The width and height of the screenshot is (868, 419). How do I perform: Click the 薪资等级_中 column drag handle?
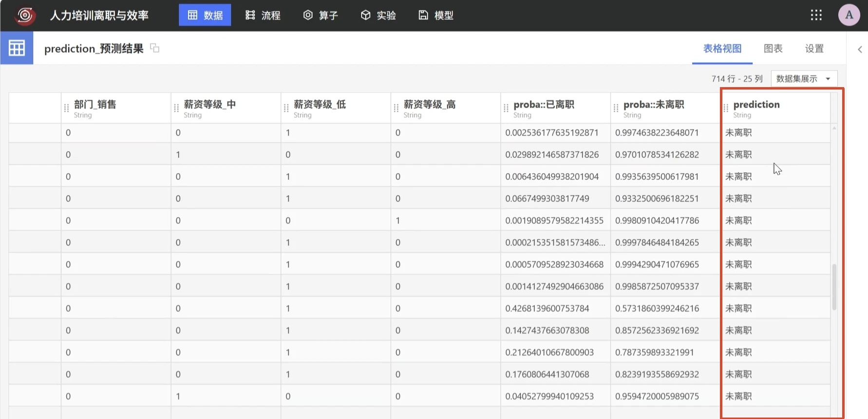click(176, 108)
